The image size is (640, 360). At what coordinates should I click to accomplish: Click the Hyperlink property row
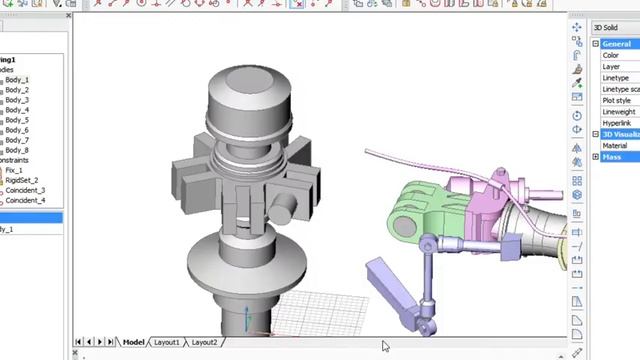point(620,123)
